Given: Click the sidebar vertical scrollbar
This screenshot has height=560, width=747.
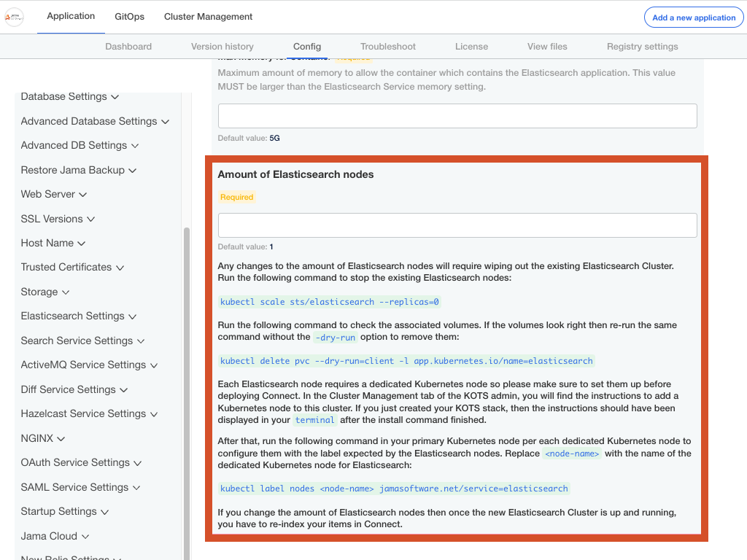Looking at the screenshot, I should [187, 393].
